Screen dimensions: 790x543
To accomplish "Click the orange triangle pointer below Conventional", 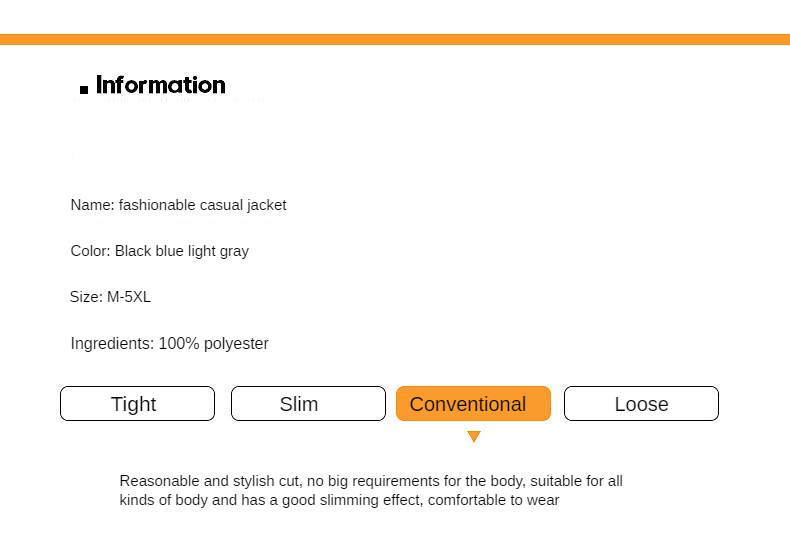I will pyautogui.click(x=474, y=436).
